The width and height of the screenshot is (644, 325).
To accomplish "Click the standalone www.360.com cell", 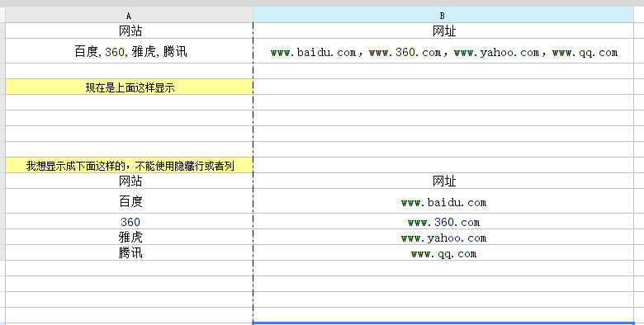I will click(443, 222).
